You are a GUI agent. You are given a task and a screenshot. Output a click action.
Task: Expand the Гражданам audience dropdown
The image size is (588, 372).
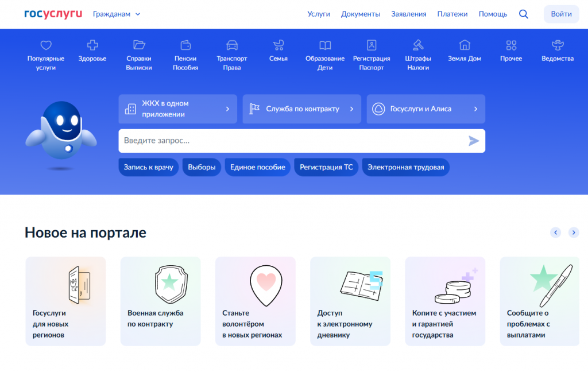pos(117,14)
